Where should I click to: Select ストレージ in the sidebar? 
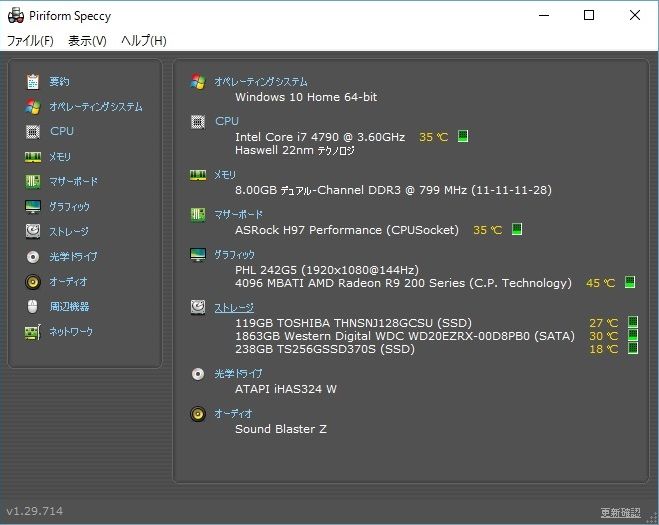tap(69, 232)
